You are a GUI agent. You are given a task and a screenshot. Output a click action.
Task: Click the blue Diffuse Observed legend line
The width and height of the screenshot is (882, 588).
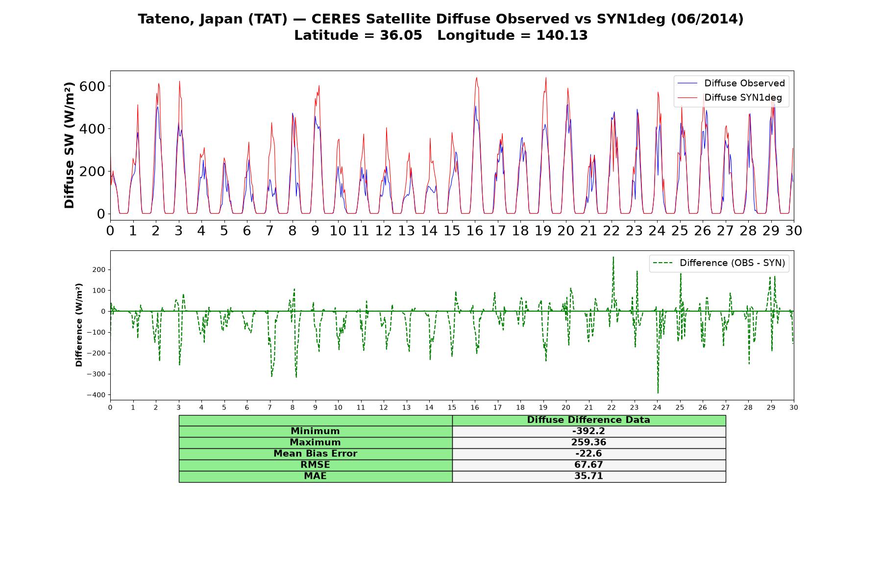687,83
